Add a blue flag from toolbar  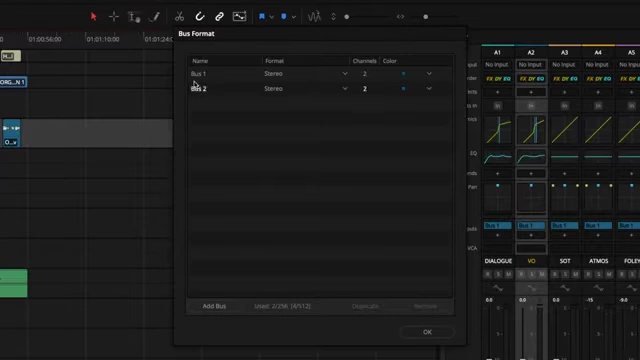262,16
